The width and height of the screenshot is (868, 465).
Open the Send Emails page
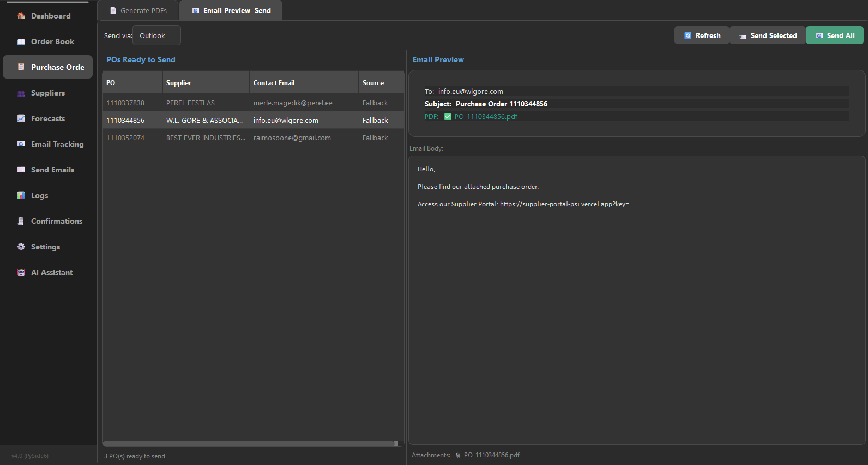click(x=47, y=170)
